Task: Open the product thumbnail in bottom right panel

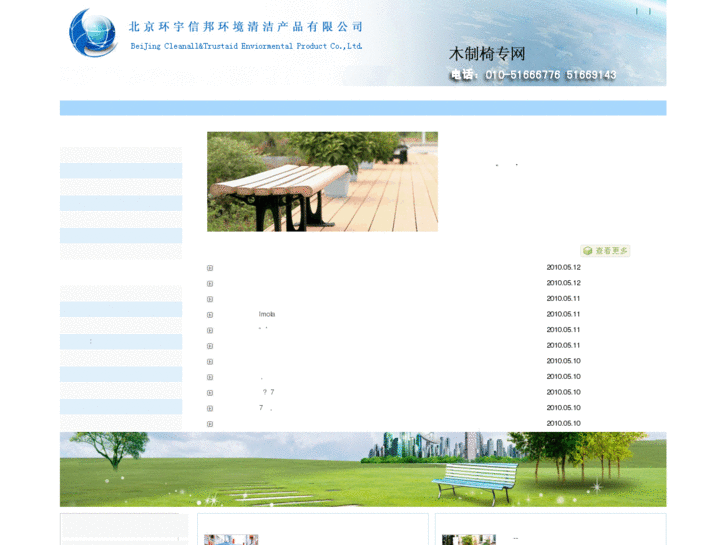Action: (469, 540)
